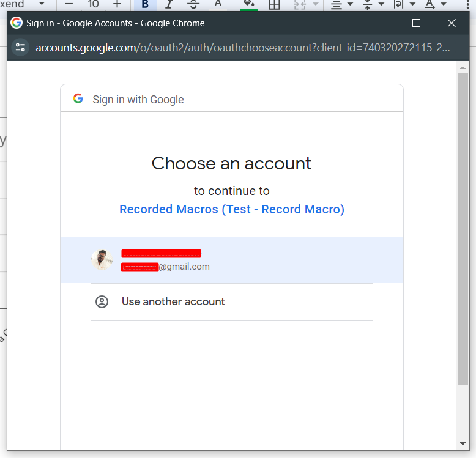476x458 pixels.
Task: Open fill color picker in Sheets toolbar
Action: tap(249, 4)
